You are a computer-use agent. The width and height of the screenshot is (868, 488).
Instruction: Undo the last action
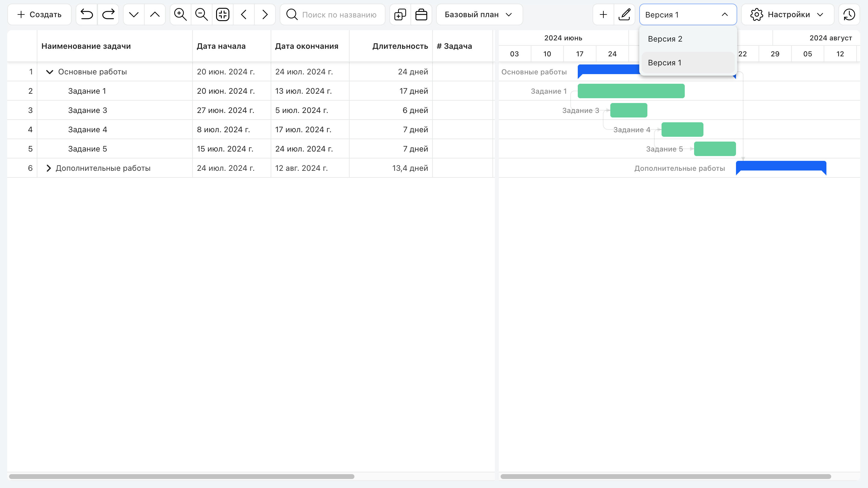coord(87,14)
